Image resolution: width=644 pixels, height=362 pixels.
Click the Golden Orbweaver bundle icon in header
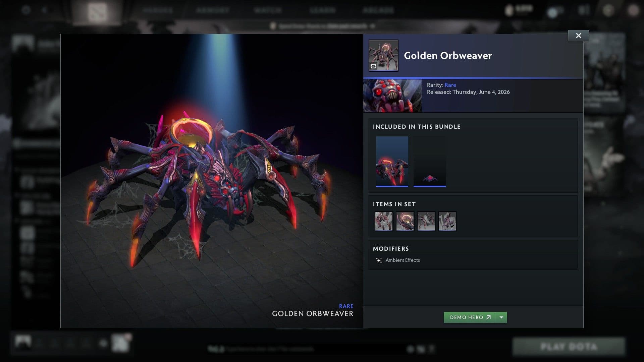[x=383, y=56]
